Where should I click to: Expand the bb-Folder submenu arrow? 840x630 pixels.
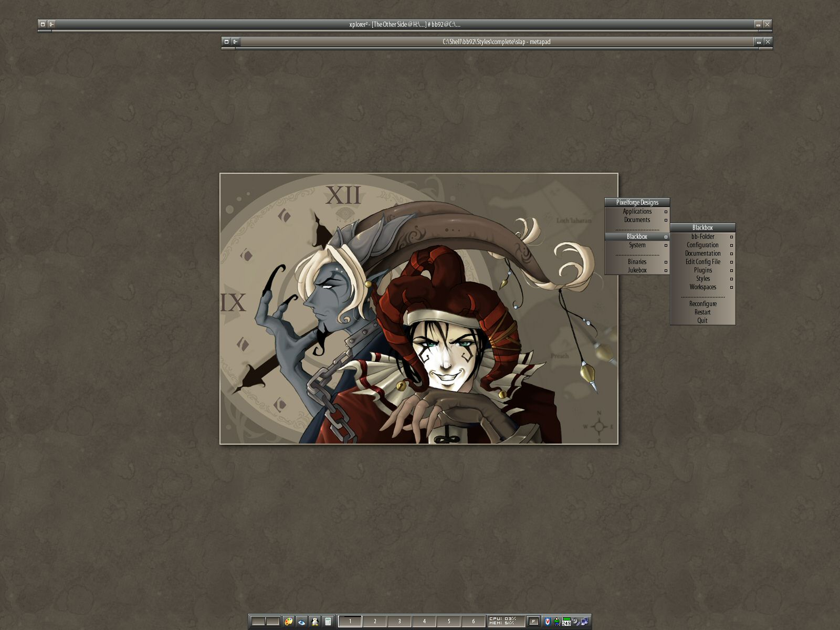[731, 237]
